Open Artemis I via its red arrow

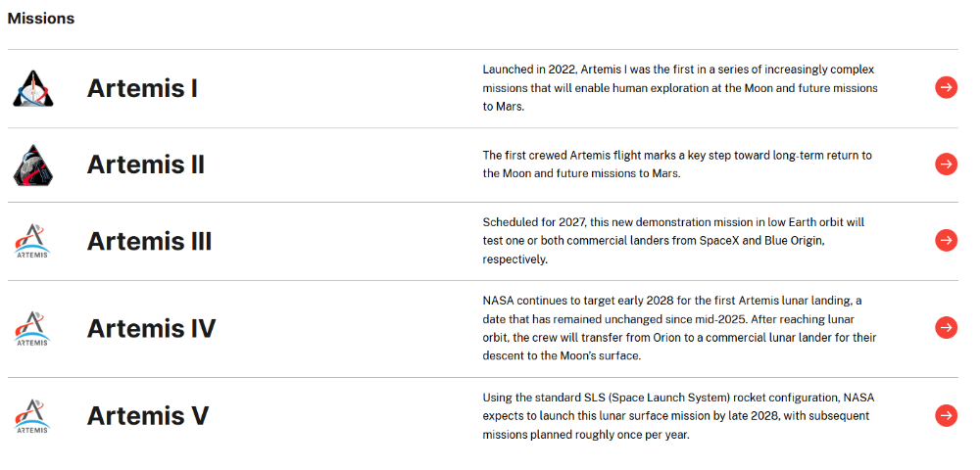[946, 88]
